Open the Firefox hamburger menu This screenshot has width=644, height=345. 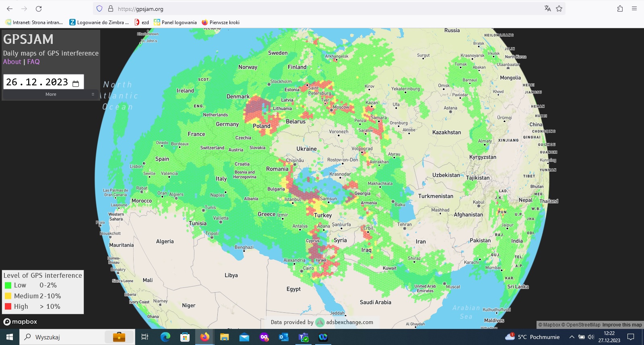634,8
